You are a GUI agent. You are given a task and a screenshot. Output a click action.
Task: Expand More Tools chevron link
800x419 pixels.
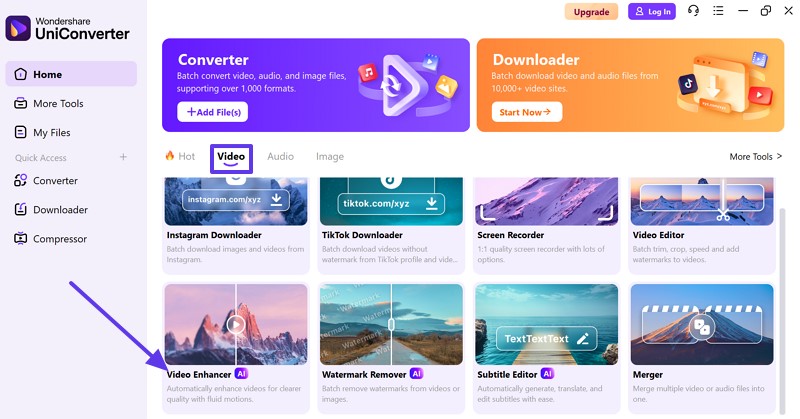(x=756, y=157)
